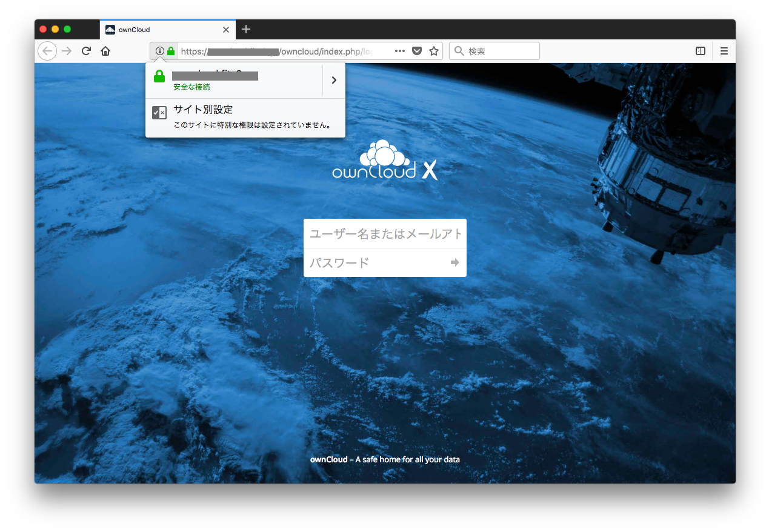Open the Firefox hamburger menu

tap(724, 52)
